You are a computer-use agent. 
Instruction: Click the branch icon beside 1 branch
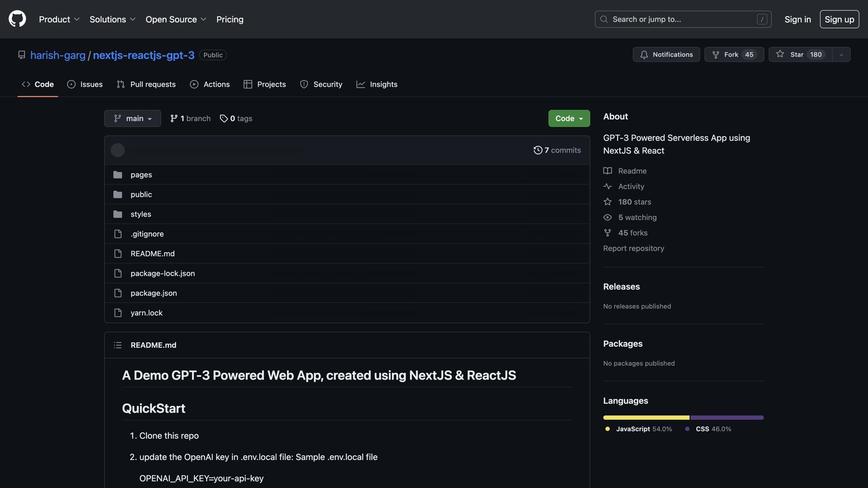(x=174, y=118)
